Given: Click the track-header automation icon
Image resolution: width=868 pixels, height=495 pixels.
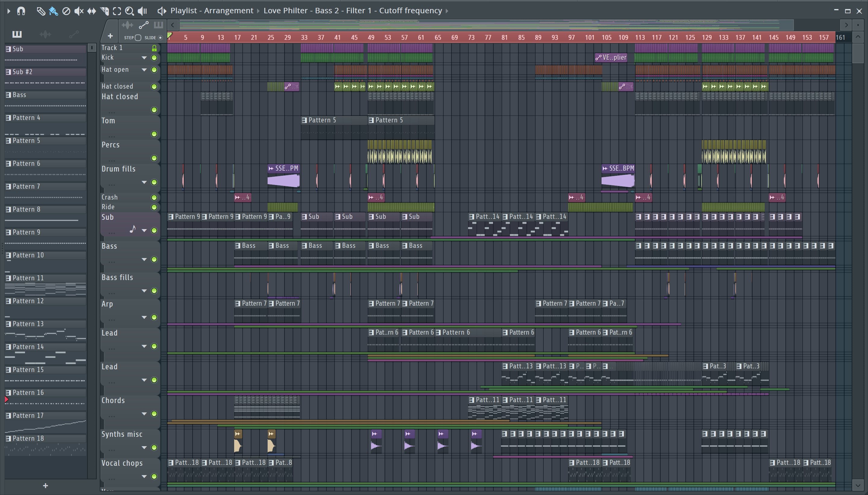Looking at the screenshot, I should pyautogui.click(x=144, y=25).
